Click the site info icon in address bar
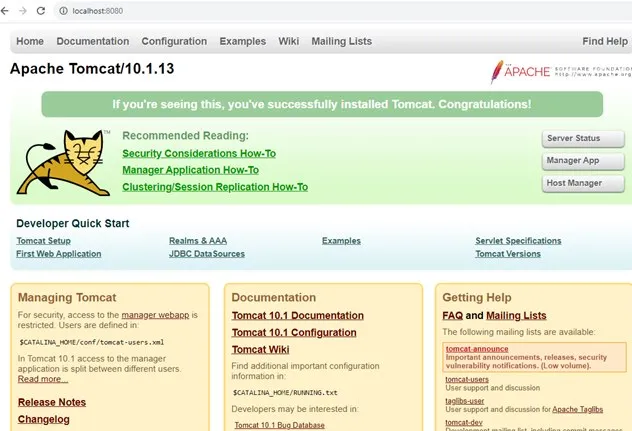Image resolution: width=632 pixels, height=431 pixels. (63, 11)
